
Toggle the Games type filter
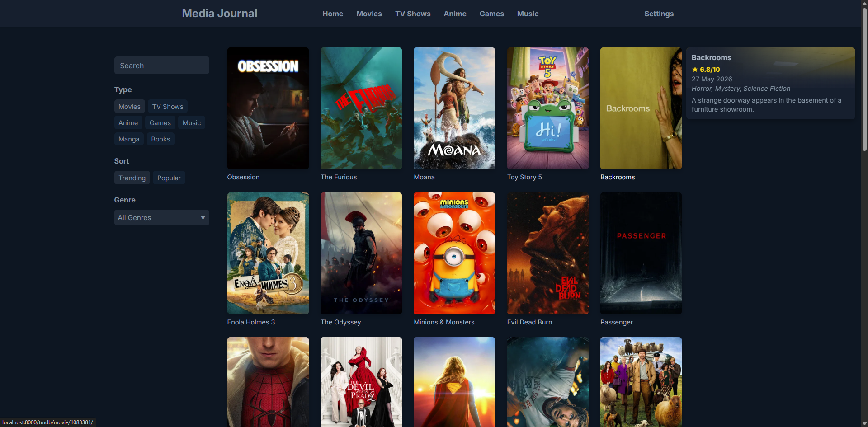[160, 123]
